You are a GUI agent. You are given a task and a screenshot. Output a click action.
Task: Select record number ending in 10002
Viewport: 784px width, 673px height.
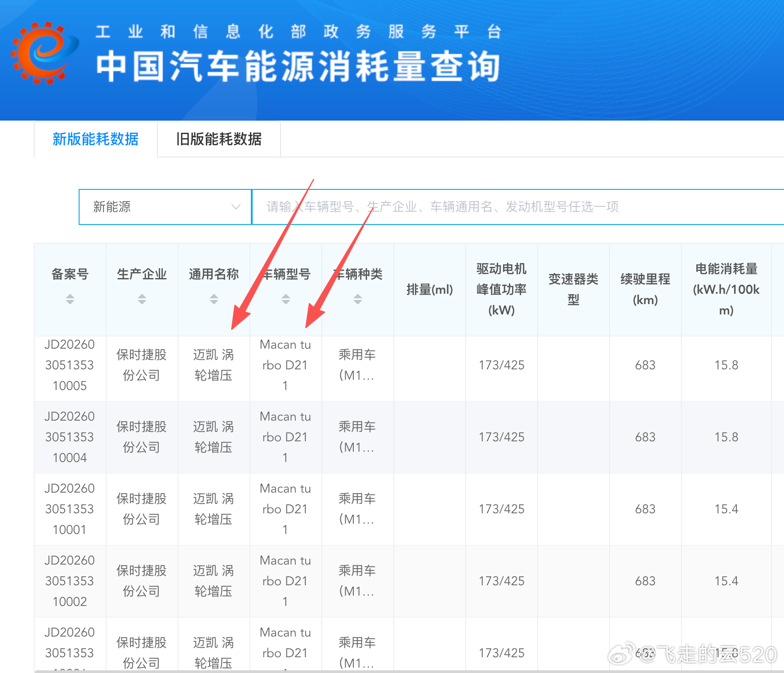(x=70, y=581)
